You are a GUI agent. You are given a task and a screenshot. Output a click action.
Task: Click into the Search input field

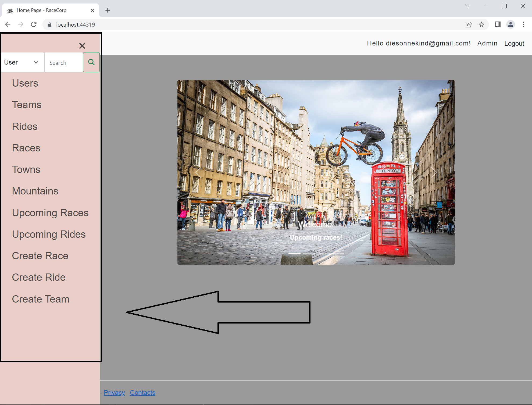point(64,62)
